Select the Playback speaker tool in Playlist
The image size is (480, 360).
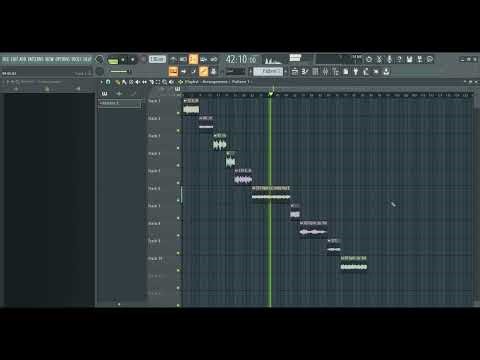pyautogui.click(x=171, y=82)
